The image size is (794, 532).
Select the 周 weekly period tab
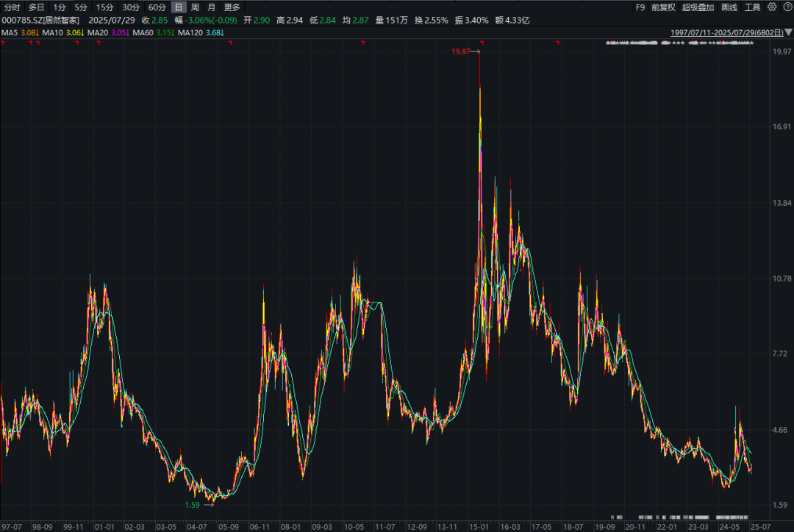click(x=195, y=7)
